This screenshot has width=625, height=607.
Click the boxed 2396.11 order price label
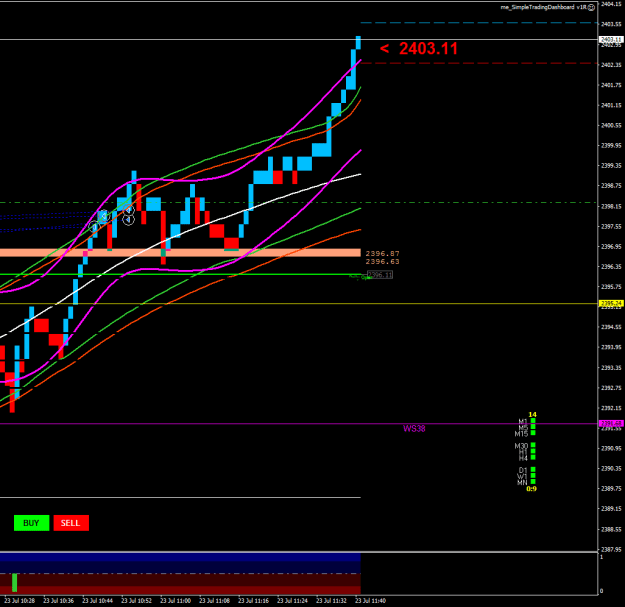click(380, 275)
